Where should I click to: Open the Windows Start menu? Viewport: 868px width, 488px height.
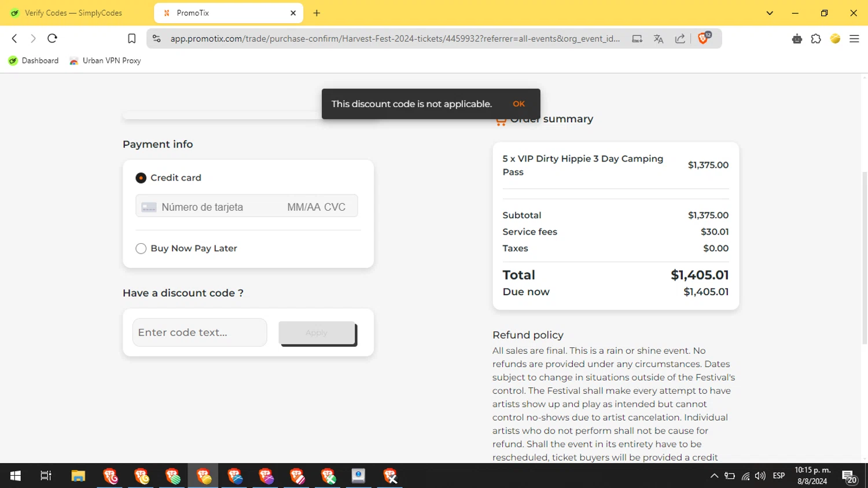tap(16, 476)
